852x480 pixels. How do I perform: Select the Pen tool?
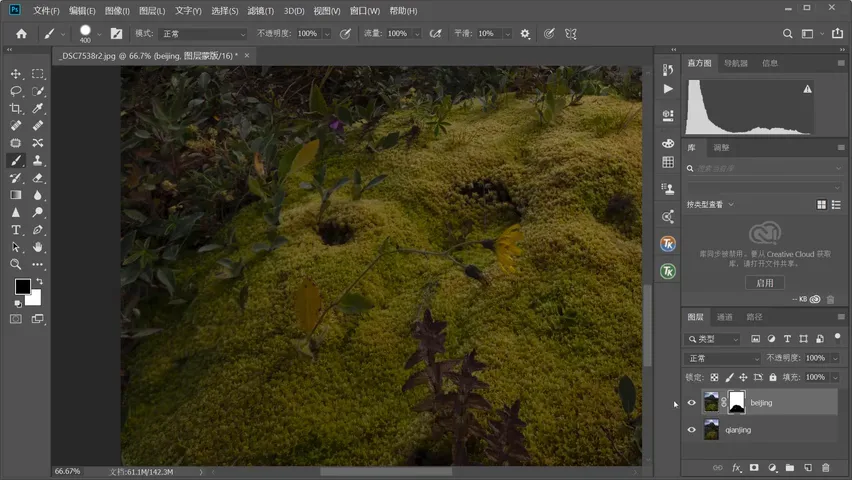pyautogui.click(x=37, y=230)
